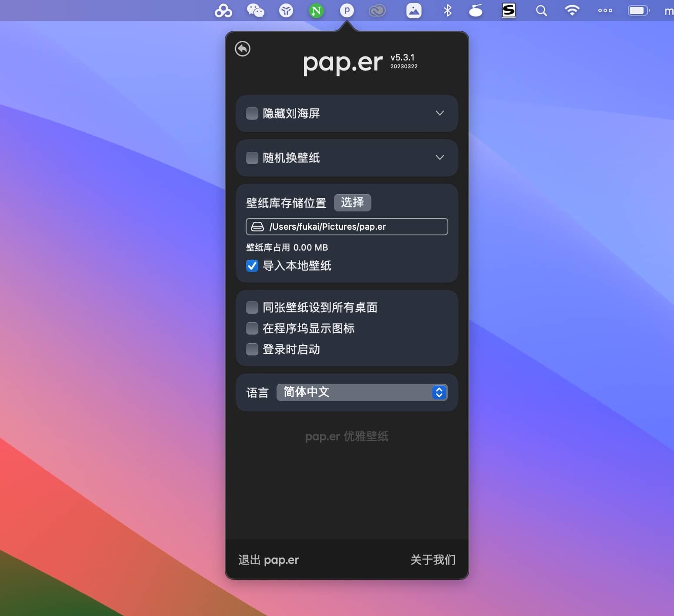Expand the 随机换壁纸 options chevron
674x616 pixels.
tap(440, 157)
